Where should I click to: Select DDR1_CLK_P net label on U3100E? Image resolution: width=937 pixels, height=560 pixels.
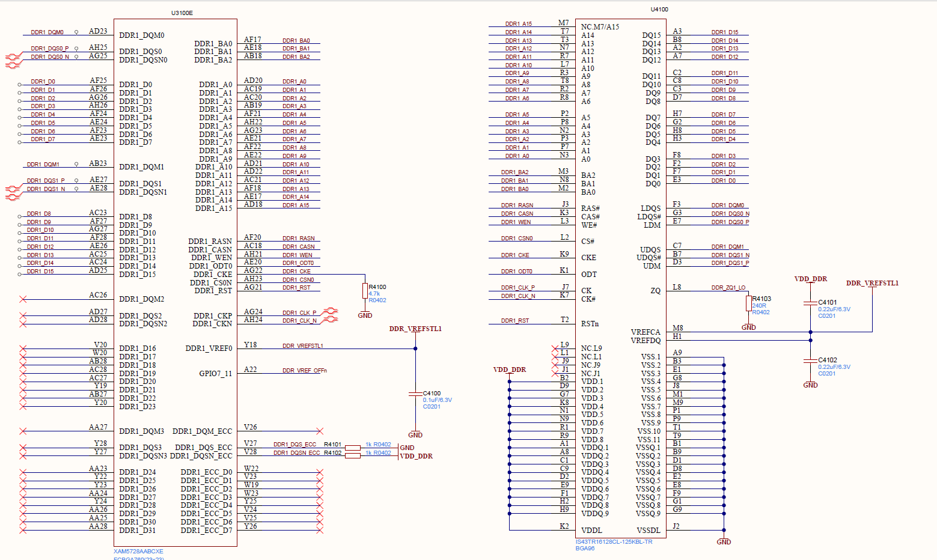[x=299, y=312]
